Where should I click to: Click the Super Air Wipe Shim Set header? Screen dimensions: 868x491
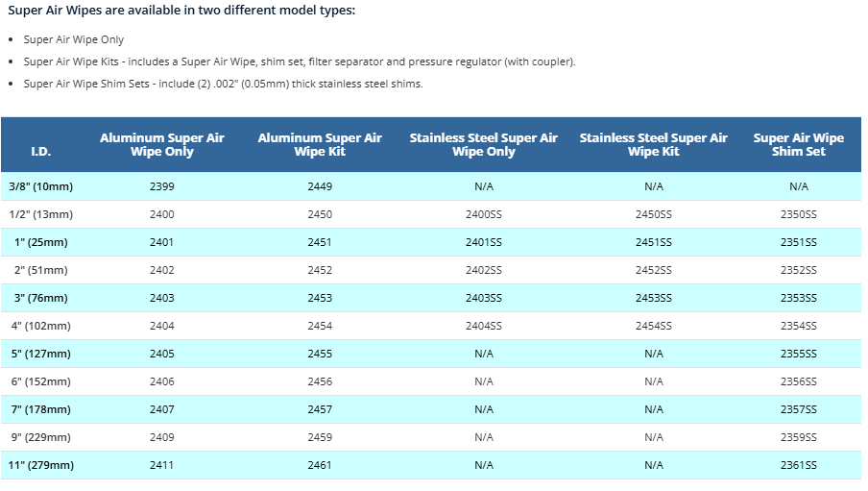pos(798,145)
